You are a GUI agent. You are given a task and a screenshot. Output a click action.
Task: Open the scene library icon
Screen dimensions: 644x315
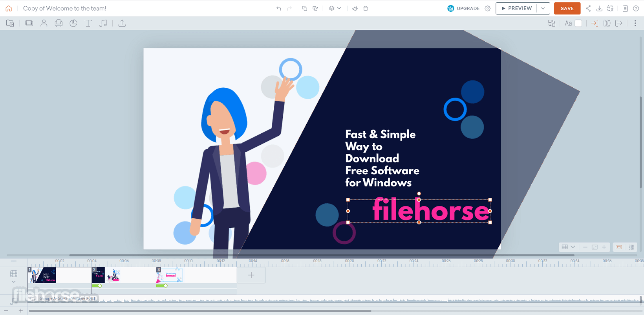coord(29,23)
